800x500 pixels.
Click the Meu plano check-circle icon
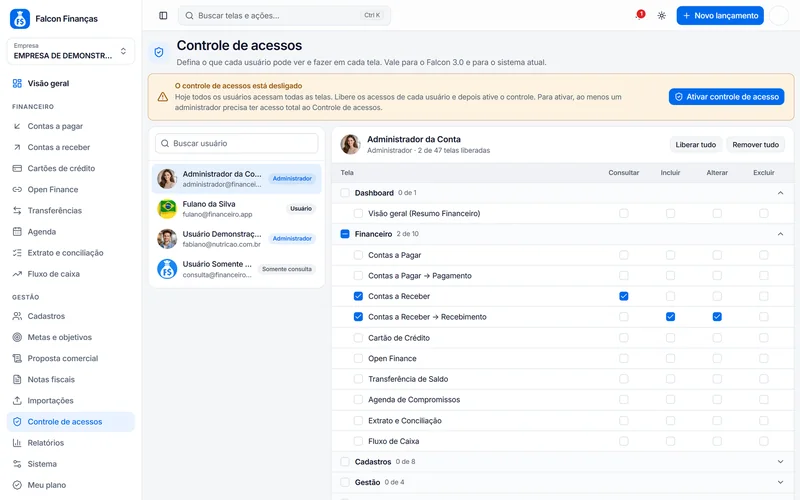pyautogui.click(x=17, y=485)
